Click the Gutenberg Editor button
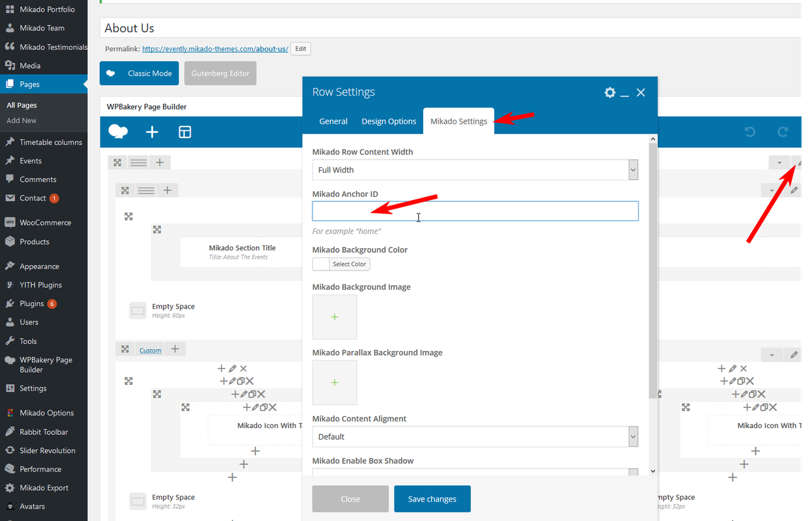This screenshot has height=521, width=812. 220,74
